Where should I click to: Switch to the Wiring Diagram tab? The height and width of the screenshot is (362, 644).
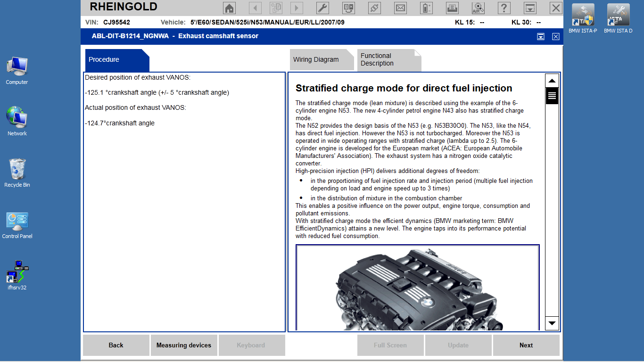[321, 59]
